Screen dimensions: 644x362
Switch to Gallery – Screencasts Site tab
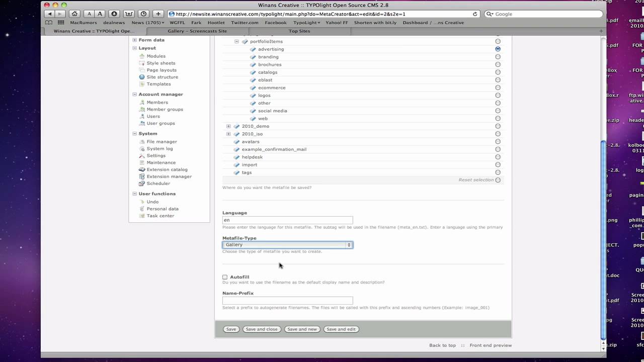coord(197,31)
